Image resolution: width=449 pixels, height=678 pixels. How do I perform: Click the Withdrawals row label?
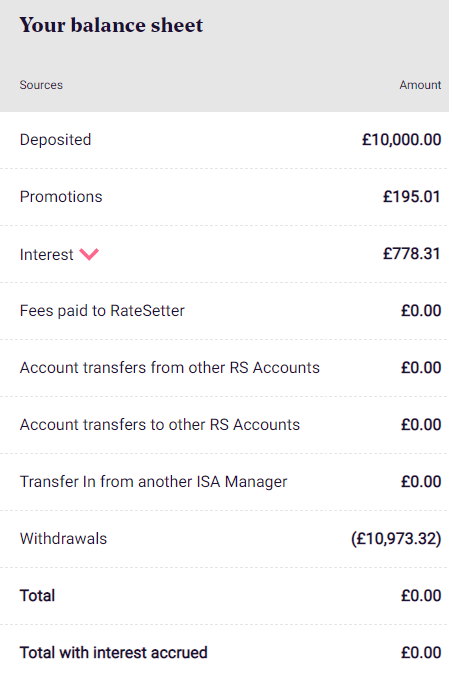63,539
